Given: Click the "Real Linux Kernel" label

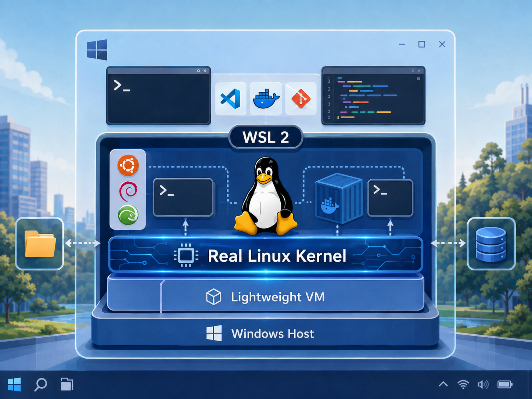Looking at the screenshot, I should (277, 256).
